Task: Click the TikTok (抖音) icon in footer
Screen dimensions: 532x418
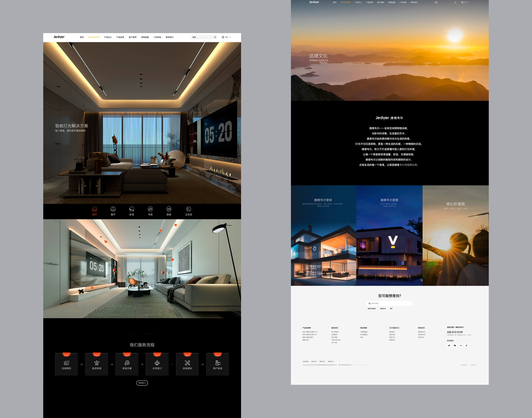Action: coord(467,346)
